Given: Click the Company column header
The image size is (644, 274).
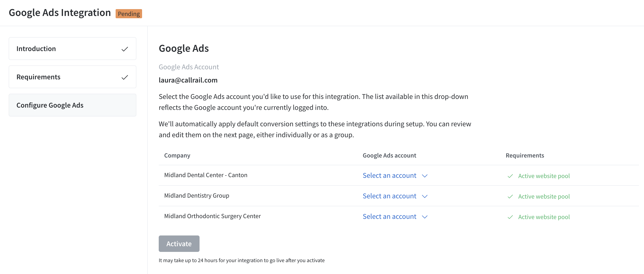Looking at the screenshot, I should [x=177, y=155].
